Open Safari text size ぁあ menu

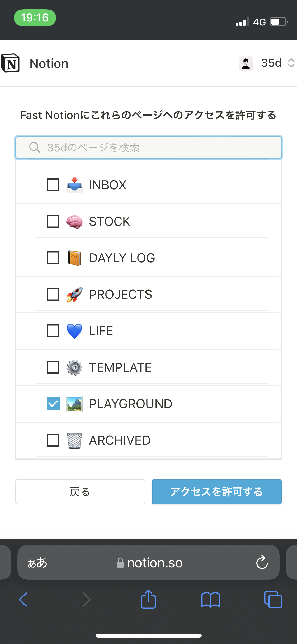coord(37,563)
